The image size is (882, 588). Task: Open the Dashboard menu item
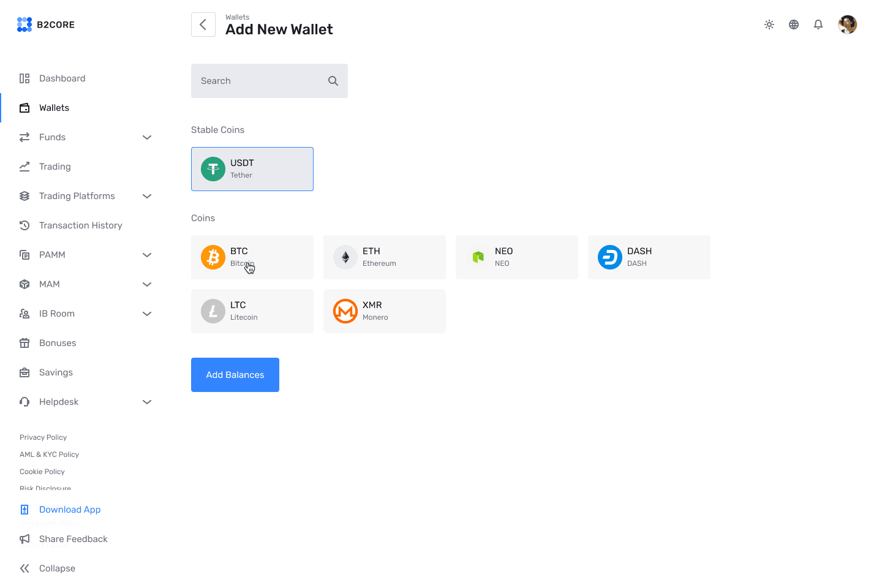pyautogui.click(x=62, y=78)
